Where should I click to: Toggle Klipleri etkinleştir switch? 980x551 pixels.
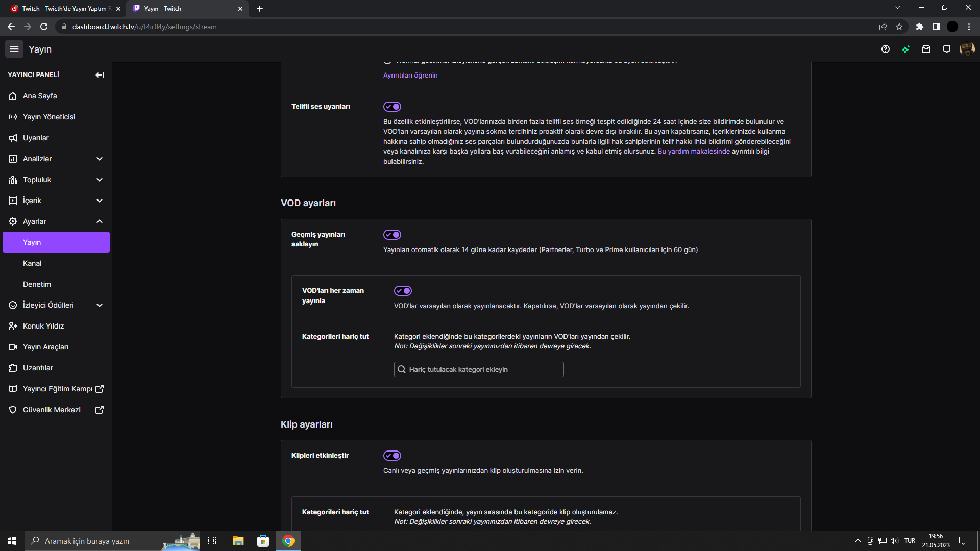point(393,456)
